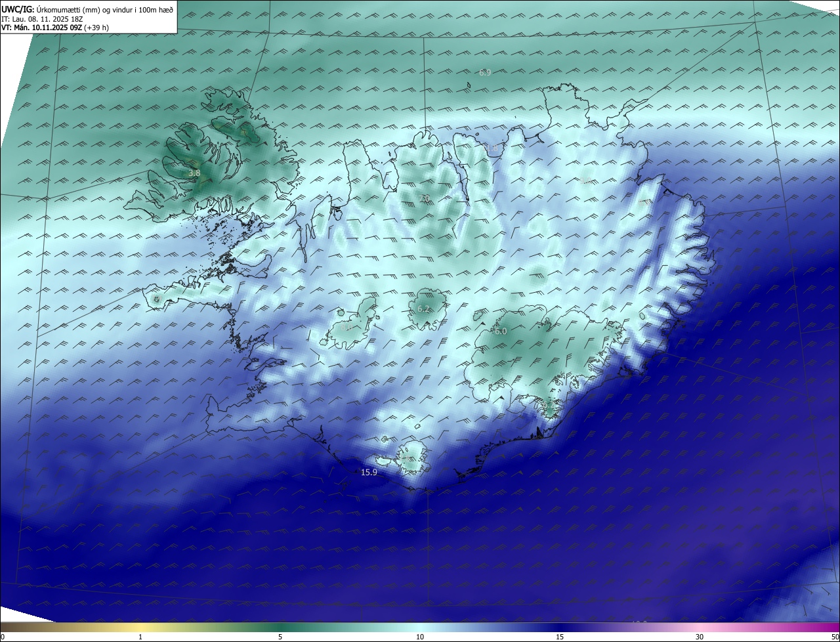840x642 pixels.
Task: Click the colorbar label 1
Action: click(x=141, y=637)
